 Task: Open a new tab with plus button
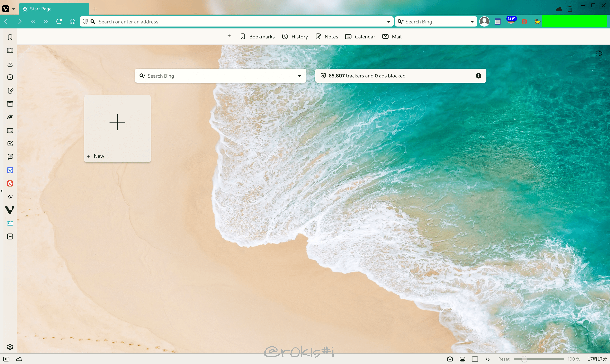95,9
